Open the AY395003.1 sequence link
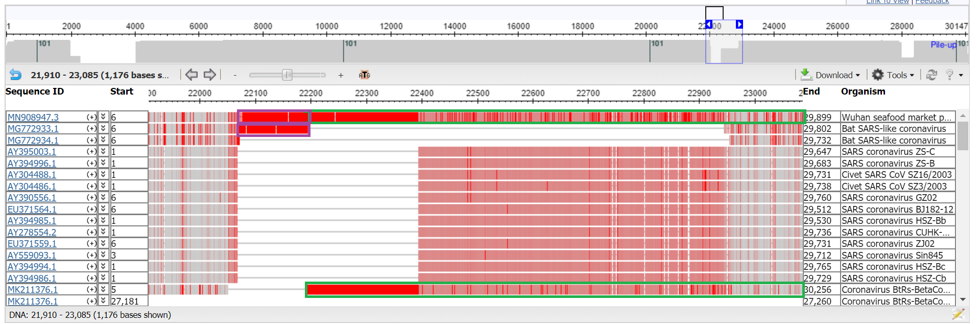 pyautogui.click(x=32, y=152)
